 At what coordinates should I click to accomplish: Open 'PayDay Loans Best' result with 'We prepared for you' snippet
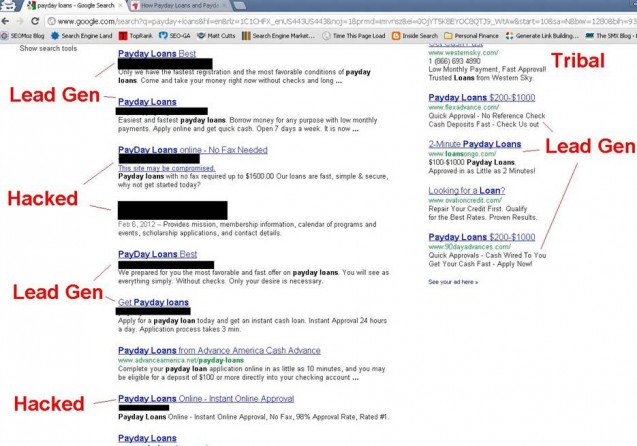coord(157,254)
